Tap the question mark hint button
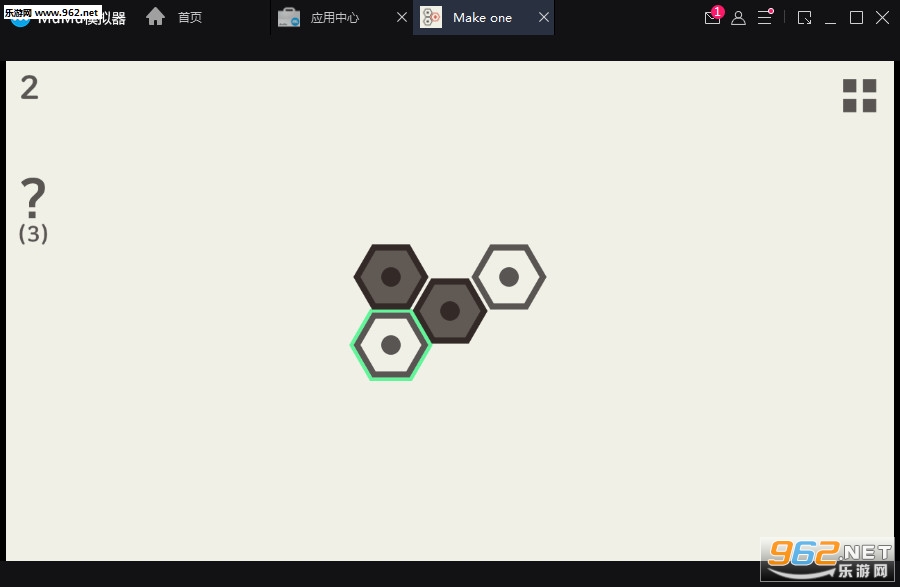Image resolution: width=900 pixels, height=587 pixels. (x=33, y=198)
